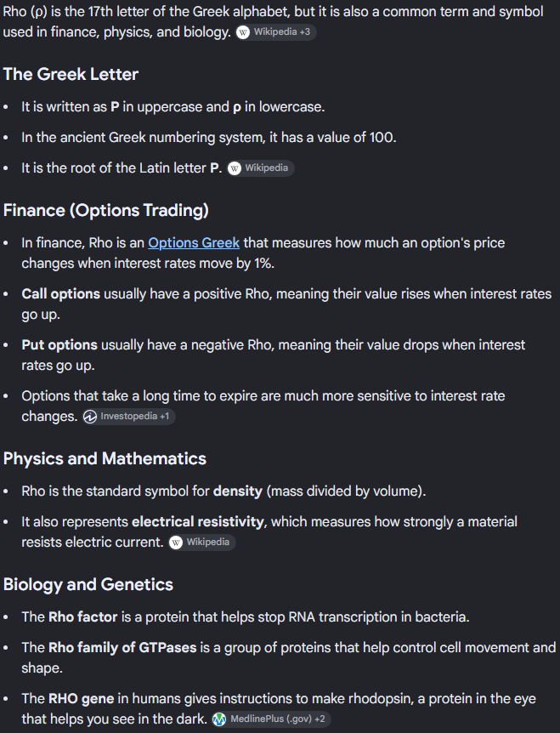Click 'Biology and Genetics' heading
Viewport: 560px width, 733px height.
88,584
